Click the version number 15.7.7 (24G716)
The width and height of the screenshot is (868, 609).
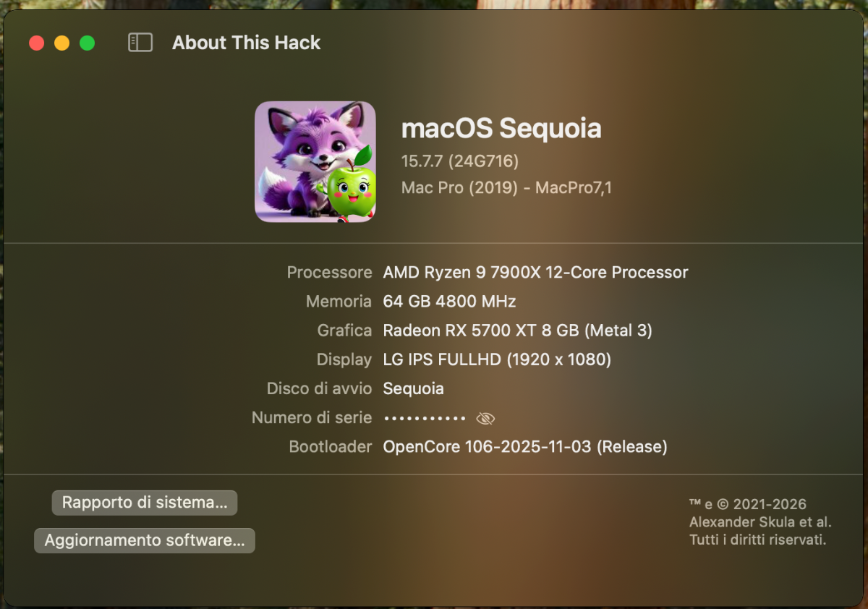pos(460,161)
